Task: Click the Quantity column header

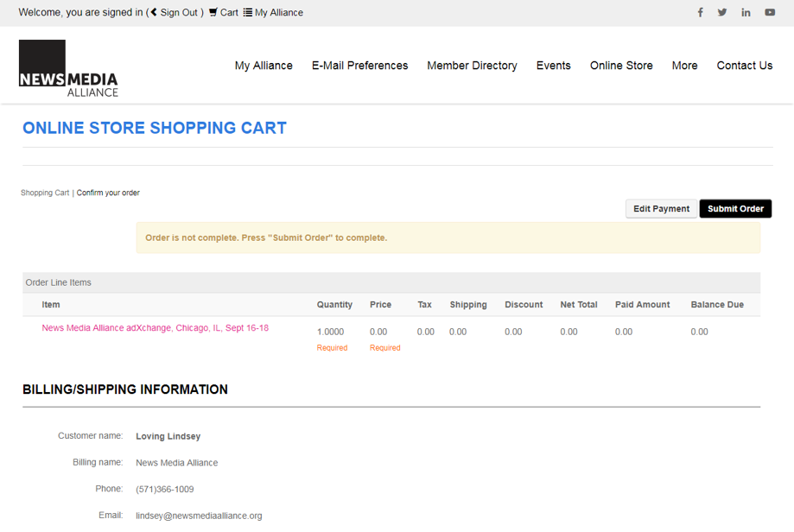Action: 334,305
